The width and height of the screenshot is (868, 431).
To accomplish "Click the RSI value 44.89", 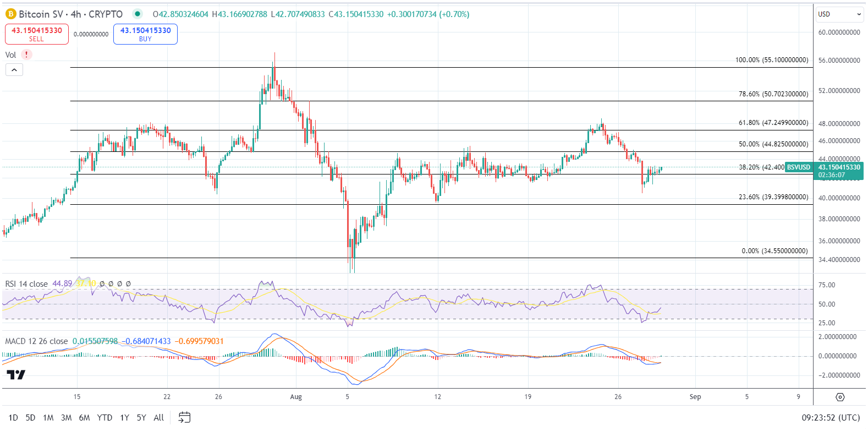I will point(62,284).
